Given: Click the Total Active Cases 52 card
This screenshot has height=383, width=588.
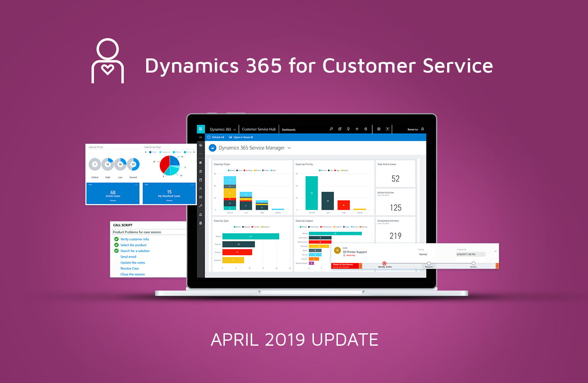Looking at the screenshot, I should (x=395, y=174).
